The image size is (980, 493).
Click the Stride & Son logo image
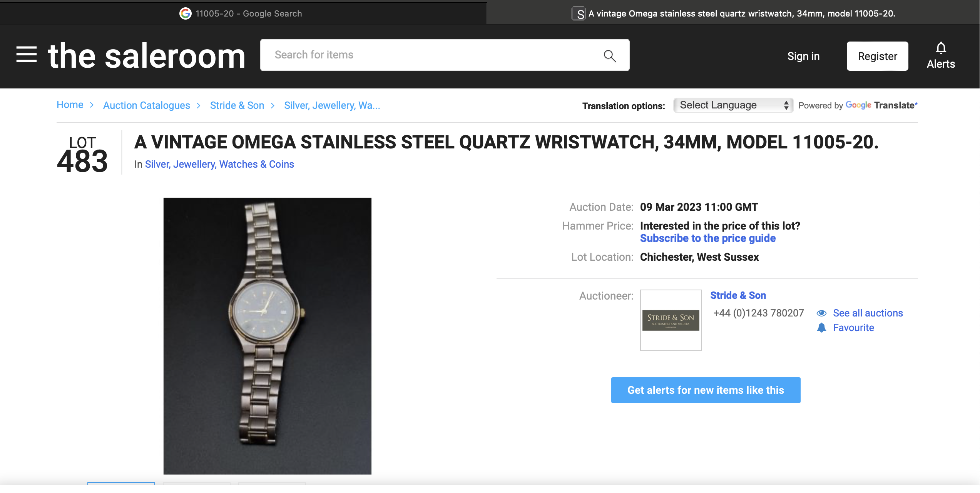tap(671, 320)
